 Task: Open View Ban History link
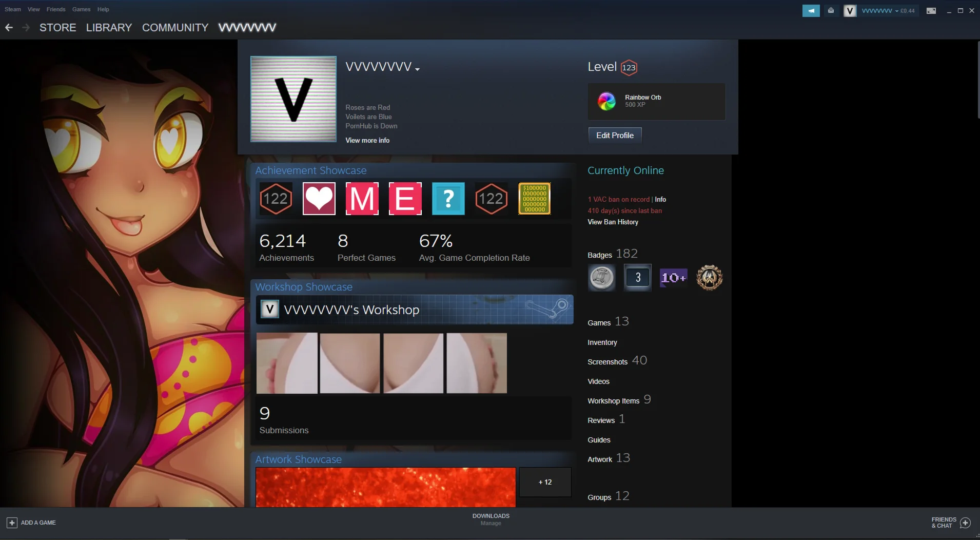tap(612, 222)
